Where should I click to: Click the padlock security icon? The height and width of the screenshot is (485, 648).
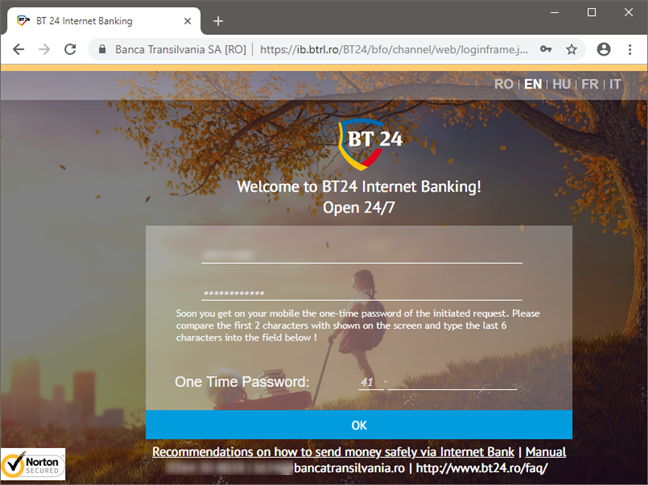click(x=102, y=50)
